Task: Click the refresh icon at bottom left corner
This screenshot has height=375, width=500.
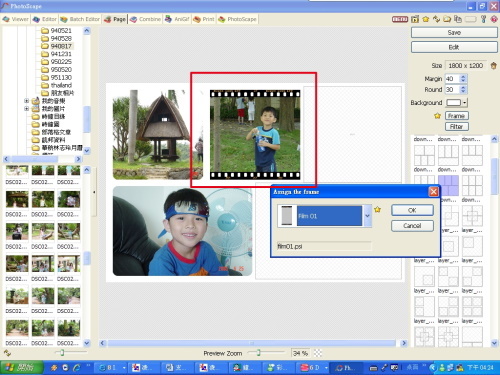Action: click(7, 353)
